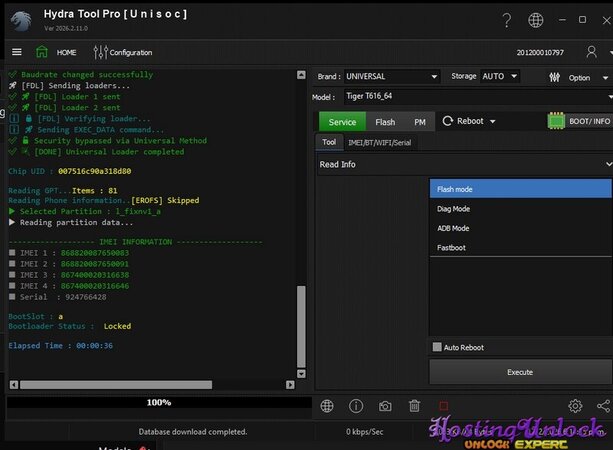Click the info circle icon in bottom toolbar

[x=355, y=406]
